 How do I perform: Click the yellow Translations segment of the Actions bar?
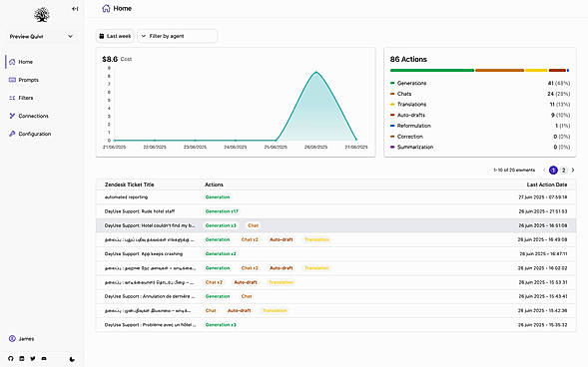[x=536, y=70]
